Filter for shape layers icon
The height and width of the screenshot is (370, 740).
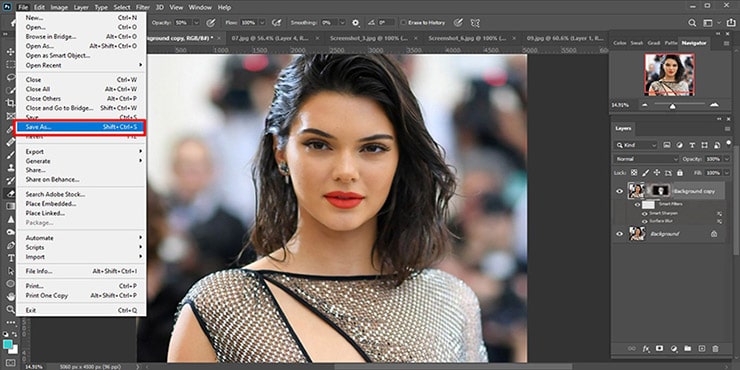(x=705, y=145)
